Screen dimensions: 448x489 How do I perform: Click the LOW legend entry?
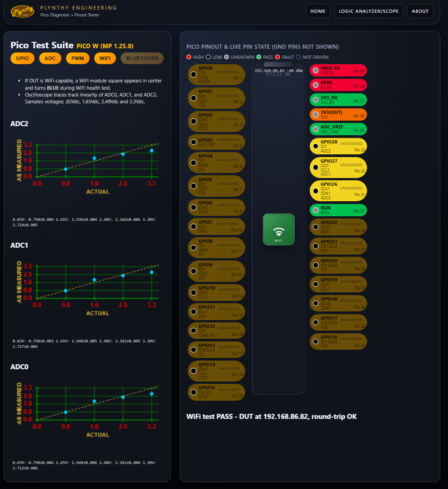(x=214, y=57)
